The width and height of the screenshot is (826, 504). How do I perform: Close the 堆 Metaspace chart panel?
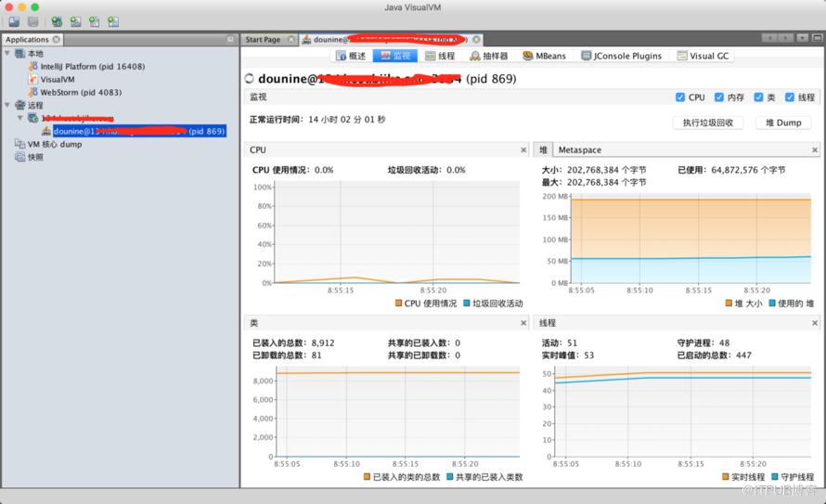[x=815, y=150]
